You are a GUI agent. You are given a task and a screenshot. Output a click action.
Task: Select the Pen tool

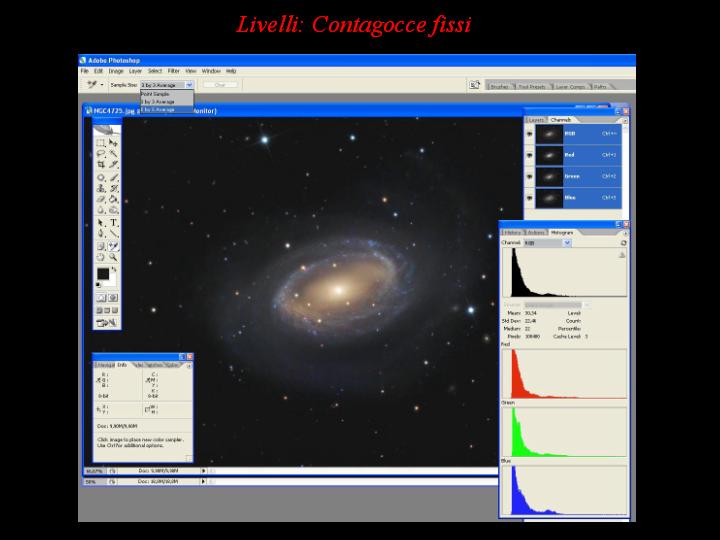click(x=101, y=234)
